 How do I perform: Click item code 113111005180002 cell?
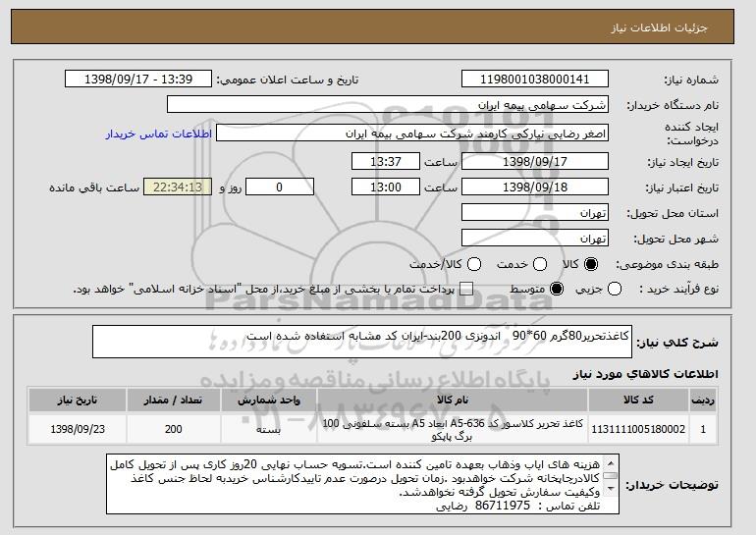pyautogui.click(x=638, y=429)
